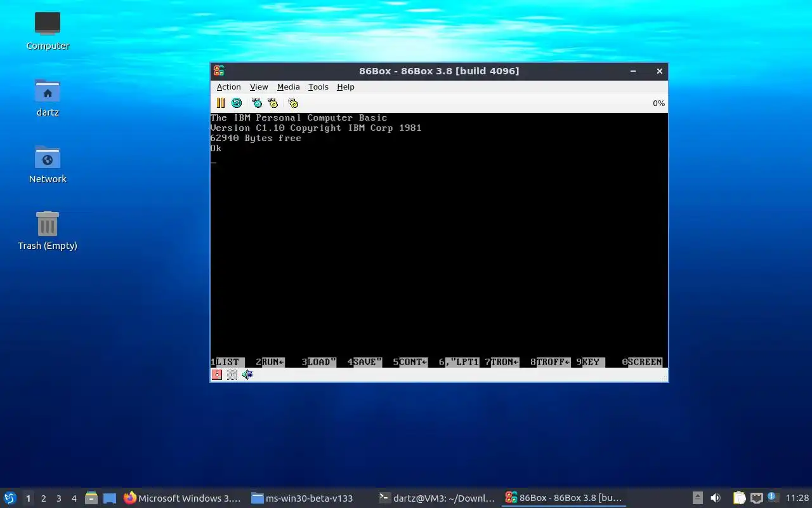This screenshot has width=812, height=508.
Task: Switch to Microsoft Windows 3 Firefox task
Action: pos(183,498)
